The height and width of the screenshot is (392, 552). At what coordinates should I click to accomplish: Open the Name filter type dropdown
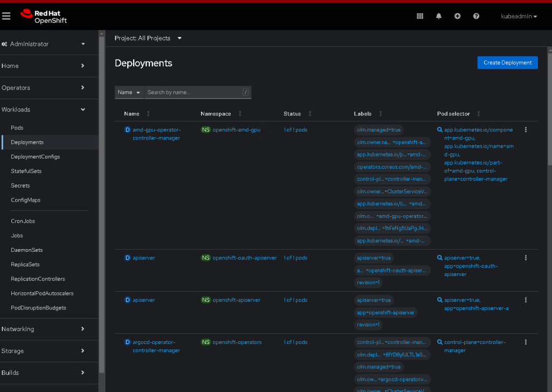pos(129,92)
